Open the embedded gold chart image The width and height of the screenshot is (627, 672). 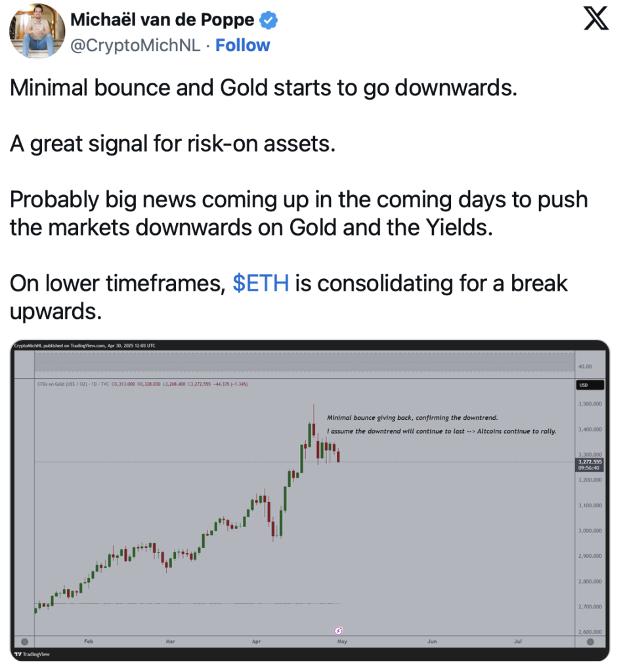pos(310,501)
